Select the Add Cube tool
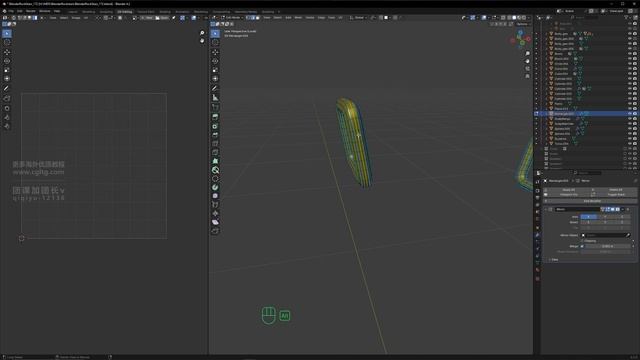The image size is (640, 360). 215,107
